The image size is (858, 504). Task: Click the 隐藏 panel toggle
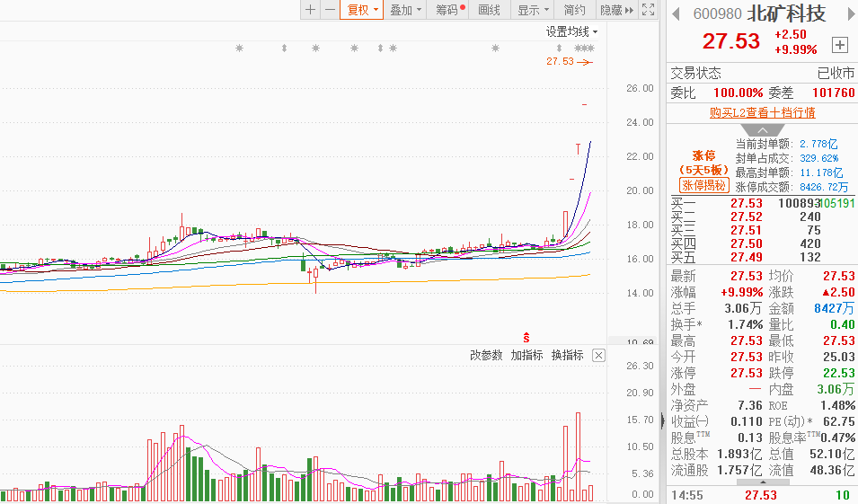coord(616,9)
